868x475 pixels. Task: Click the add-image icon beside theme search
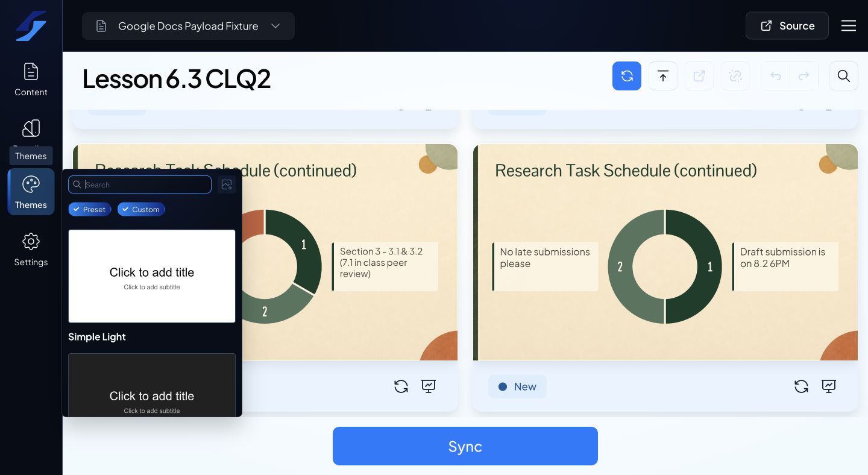point(227,184)
